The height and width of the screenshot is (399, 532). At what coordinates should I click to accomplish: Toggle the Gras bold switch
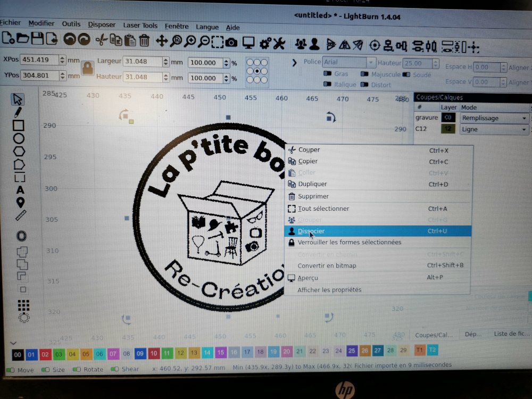point(328,74)
